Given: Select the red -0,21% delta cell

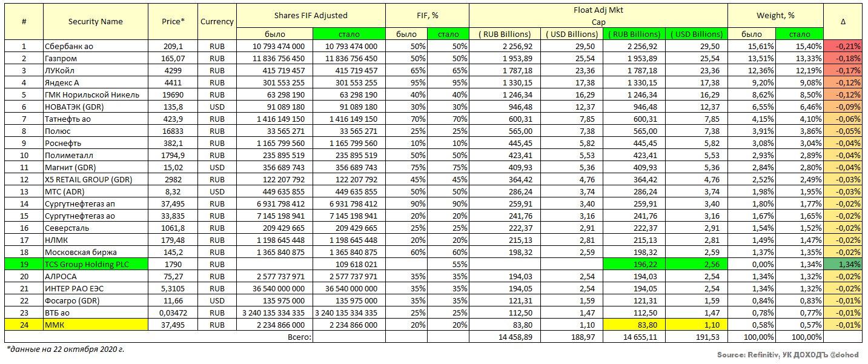Looking at the screenshot, I should pos(843,46).
